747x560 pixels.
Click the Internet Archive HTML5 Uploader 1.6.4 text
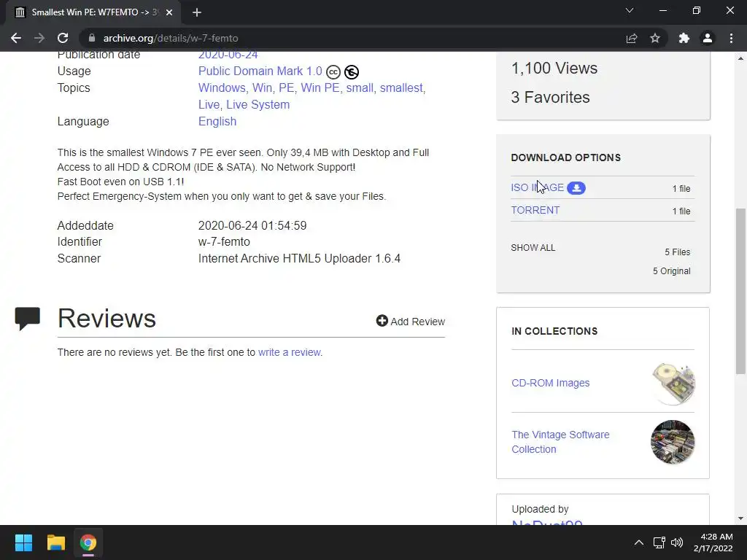pos(299,259)
